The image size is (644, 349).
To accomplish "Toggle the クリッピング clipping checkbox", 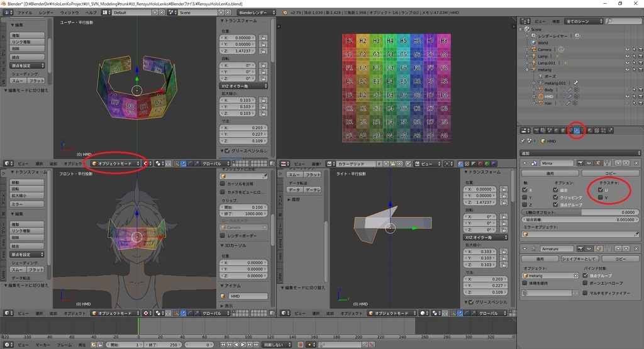I will click(555, 197).
